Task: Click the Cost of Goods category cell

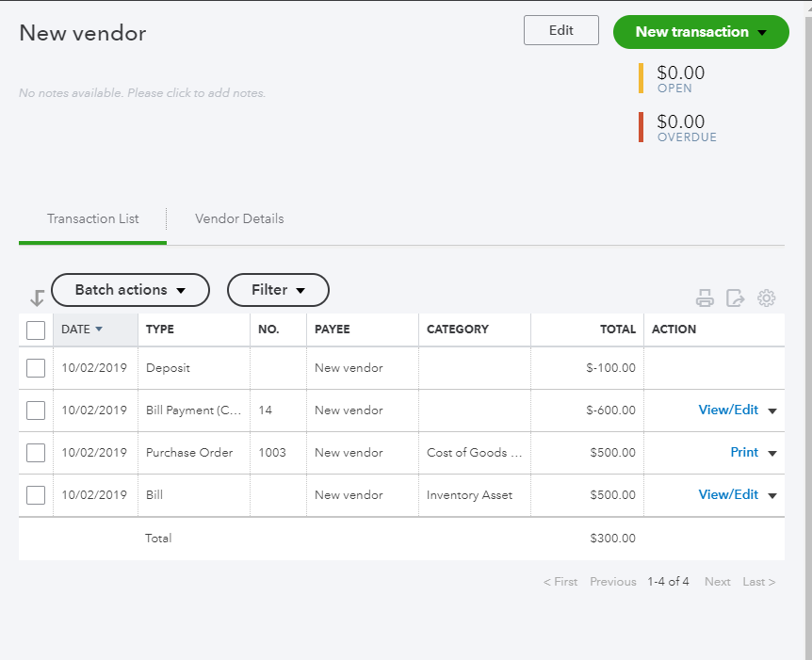Action: 474,453
